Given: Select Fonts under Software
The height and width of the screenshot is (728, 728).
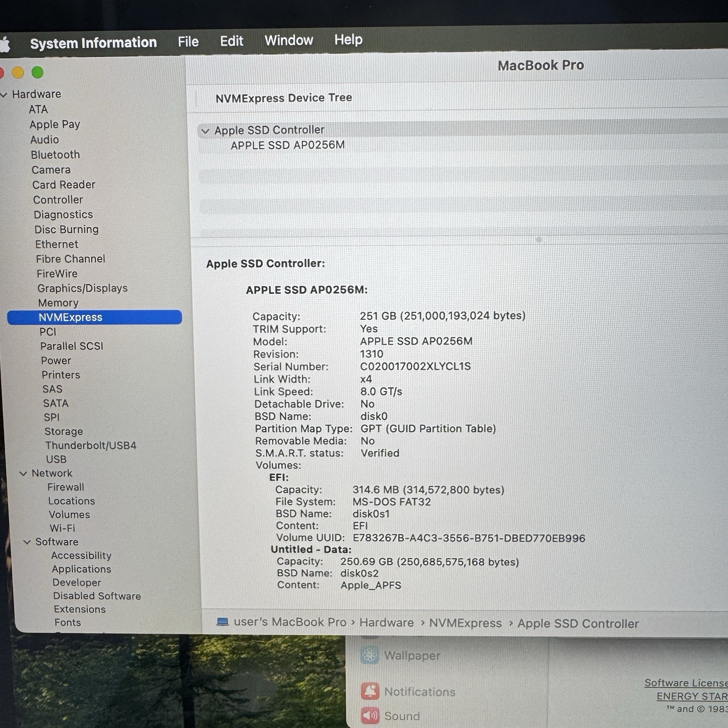Looking at the screenshot, I should (x=67, y=622).
